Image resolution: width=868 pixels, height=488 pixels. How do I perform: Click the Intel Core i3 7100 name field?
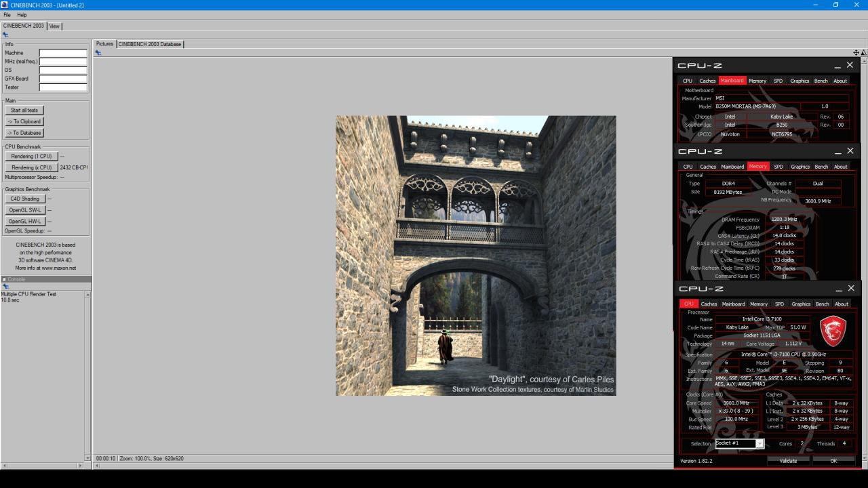[x=762, y=319]
